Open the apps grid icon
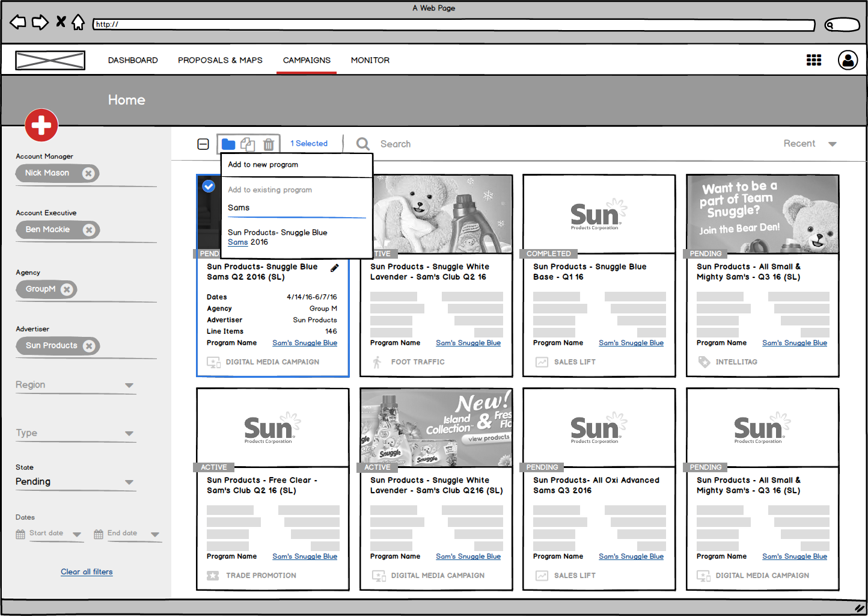 click(x=813, y=60)
